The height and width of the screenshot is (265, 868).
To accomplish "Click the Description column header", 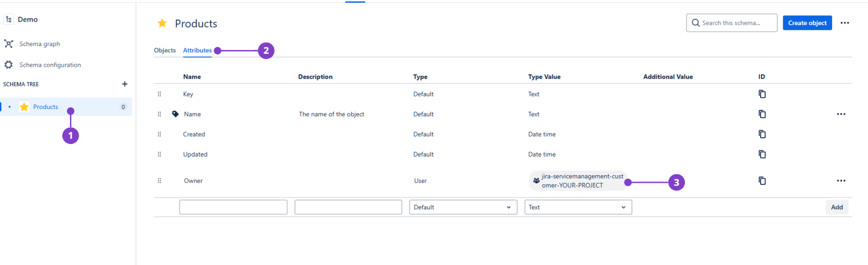I will pos(315,77).
